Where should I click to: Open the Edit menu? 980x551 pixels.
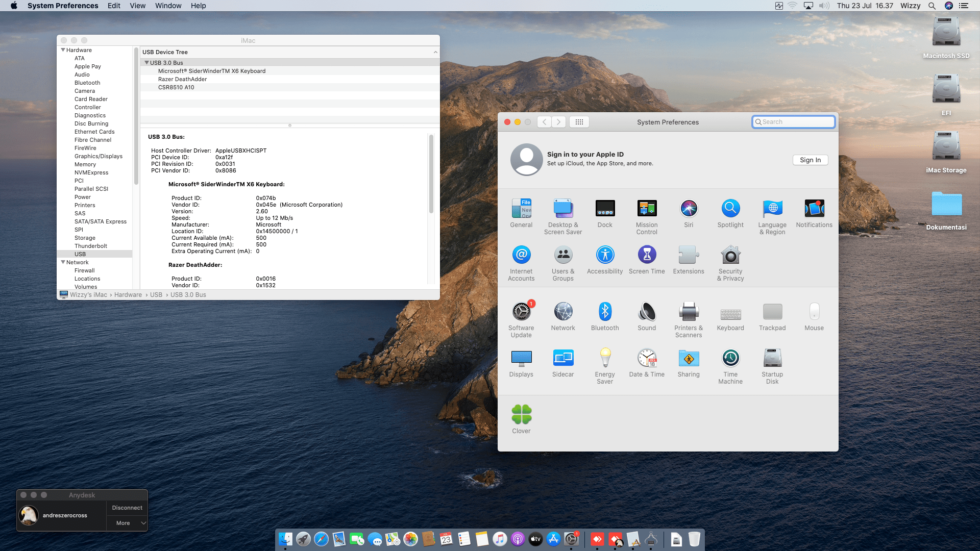click(114, 6)
